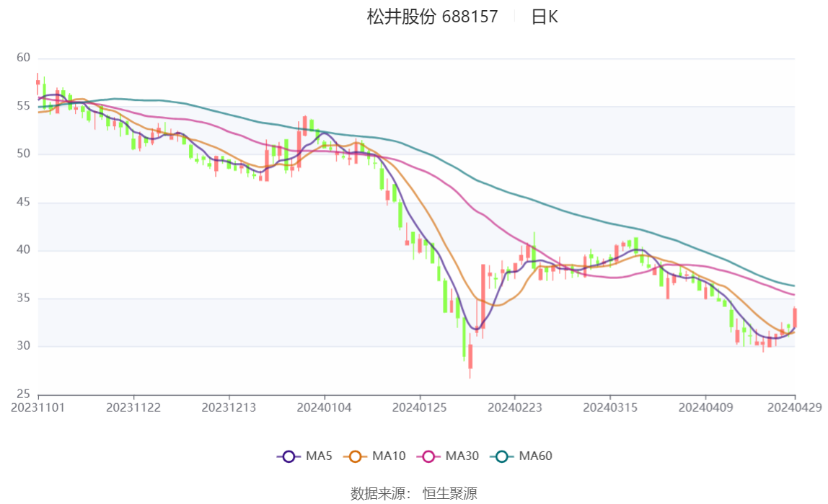This screenshot has height=504, width=828.
Task: Click the first candlestick on 20231101
Action: (x=38, y=82)
